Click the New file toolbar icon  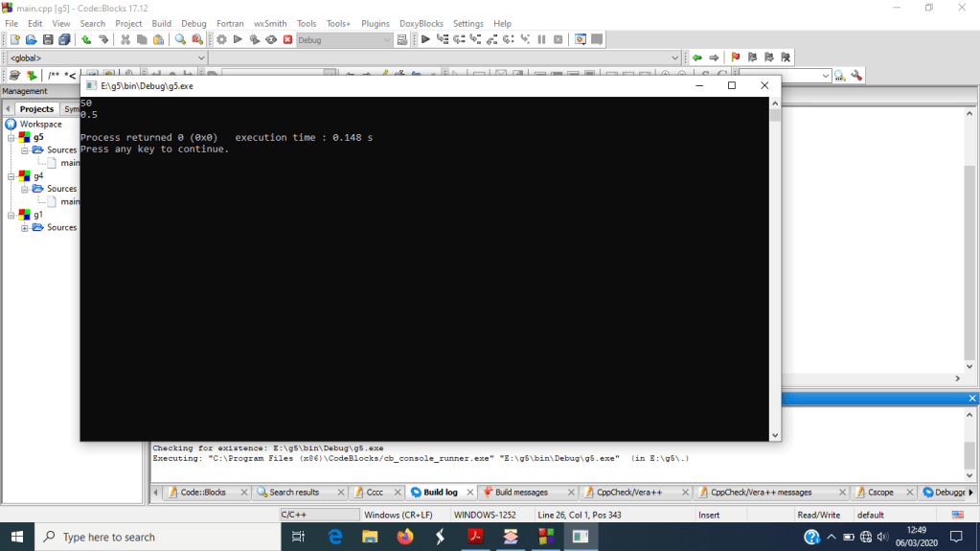[14, 39]
